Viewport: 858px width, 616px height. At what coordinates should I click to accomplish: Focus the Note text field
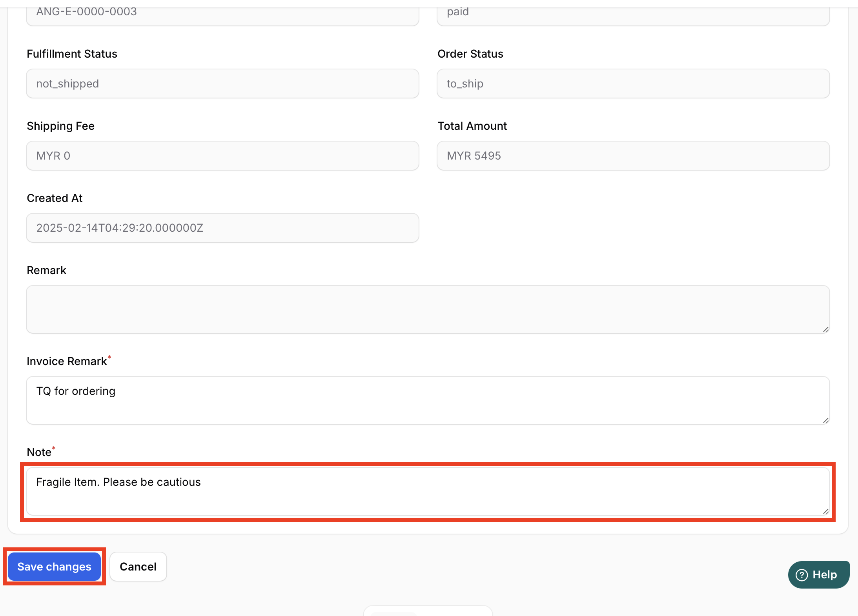tap(428, 491)
